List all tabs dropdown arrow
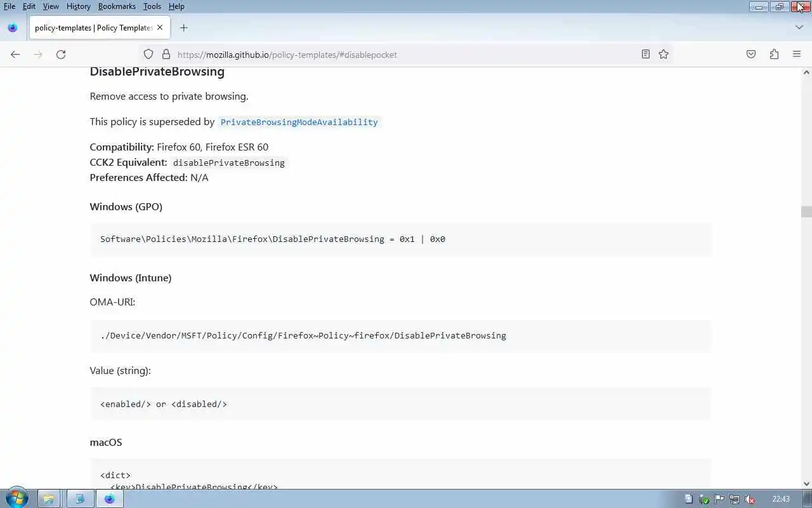Image resolution: width=812 pixels, height=508 pixels. 799,28
